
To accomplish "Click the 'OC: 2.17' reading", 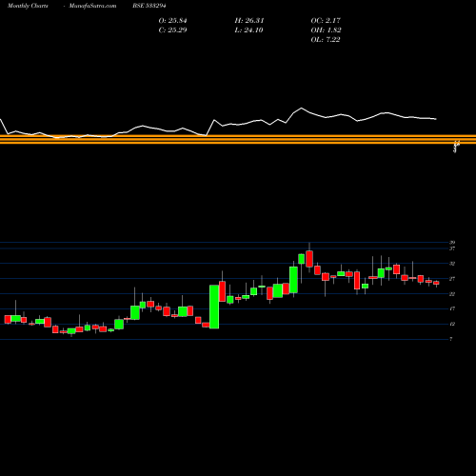I will point(326,21).
